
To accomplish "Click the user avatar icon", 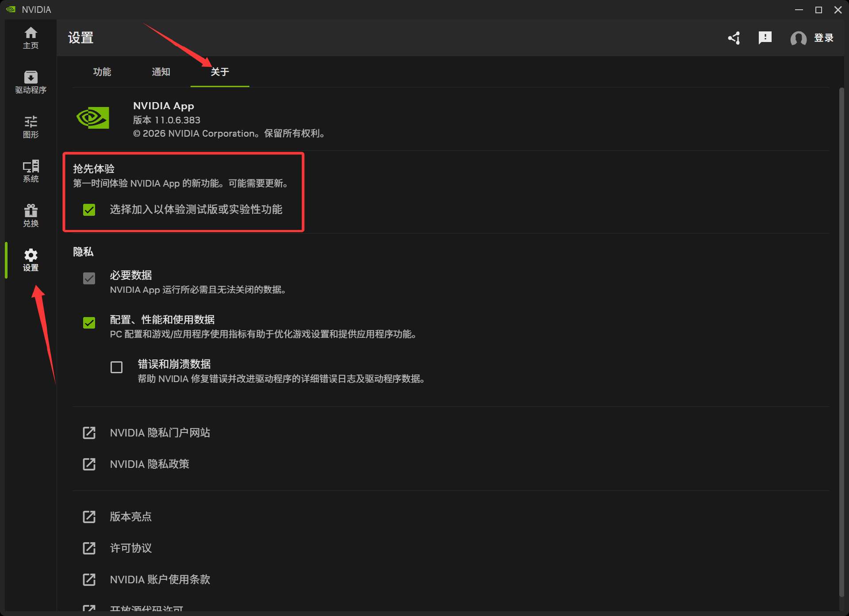I will [x=798, y=38].
